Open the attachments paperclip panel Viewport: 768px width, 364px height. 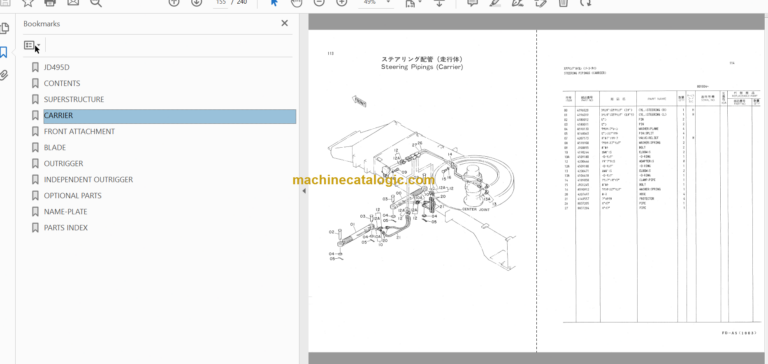coord(4,75)
